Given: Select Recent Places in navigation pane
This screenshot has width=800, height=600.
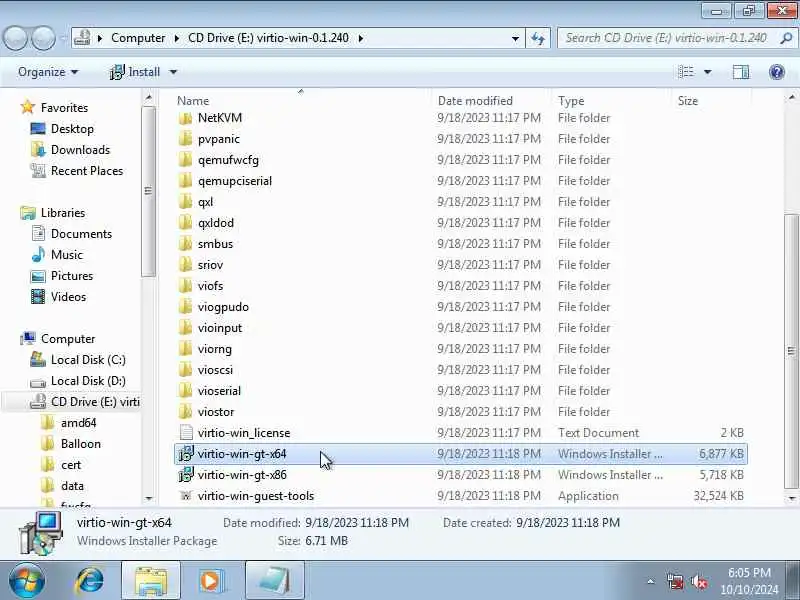Looking at the screenshot, I should 87,170.
